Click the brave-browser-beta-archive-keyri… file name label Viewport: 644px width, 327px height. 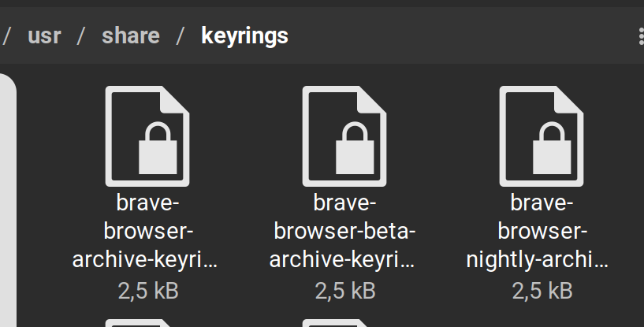coord(343,232)
